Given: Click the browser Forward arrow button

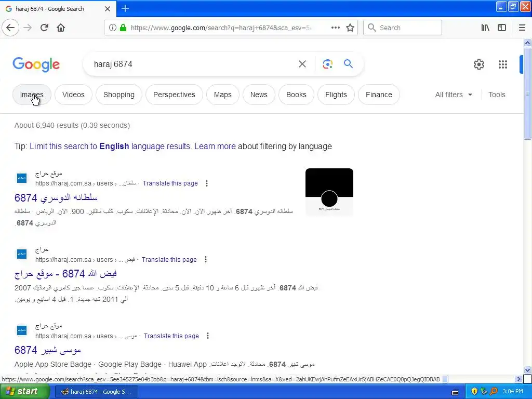Looking at the screenshot, I should tap(28, 28).
